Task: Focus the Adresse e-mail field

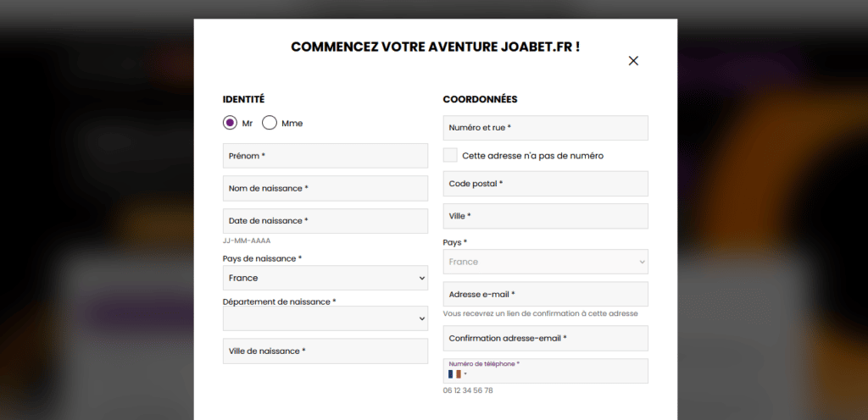Action: 545,295
